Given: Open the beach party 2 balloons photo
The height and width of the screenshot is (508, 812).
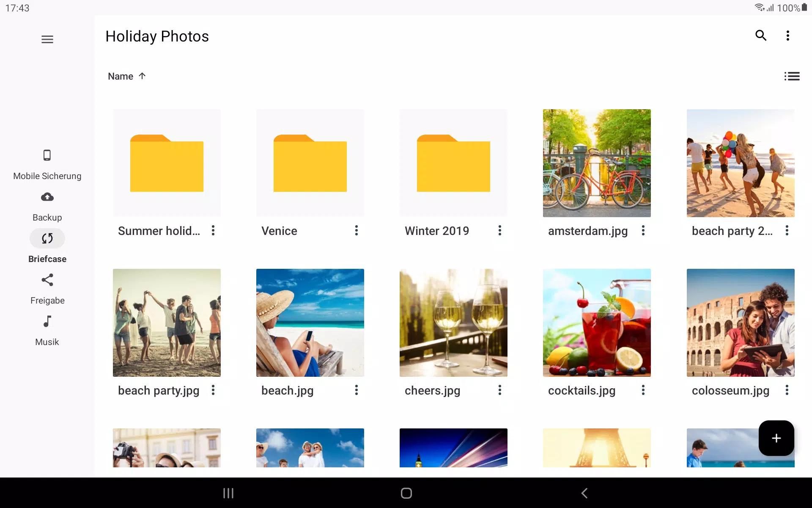Looking at the screenshot, I should point(741,163).
